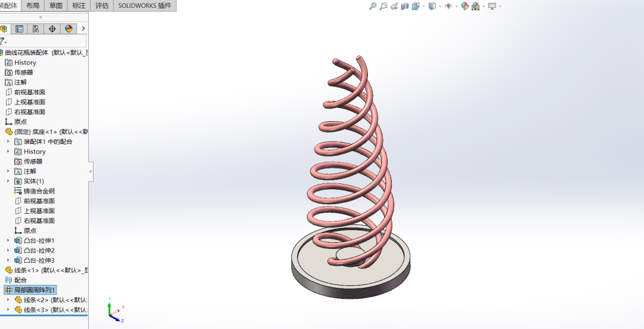644x329 pixels.
Task: Activate the Section View icon
Action: coord(405,6)
